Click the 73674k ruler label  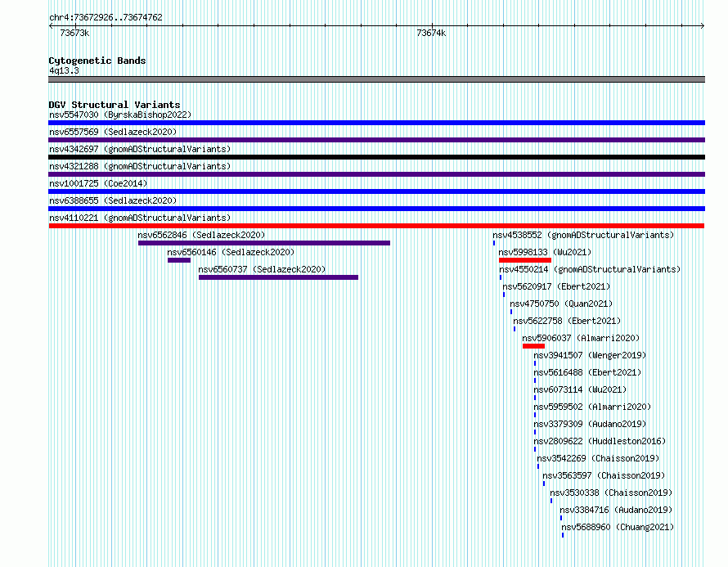(431, 33)
